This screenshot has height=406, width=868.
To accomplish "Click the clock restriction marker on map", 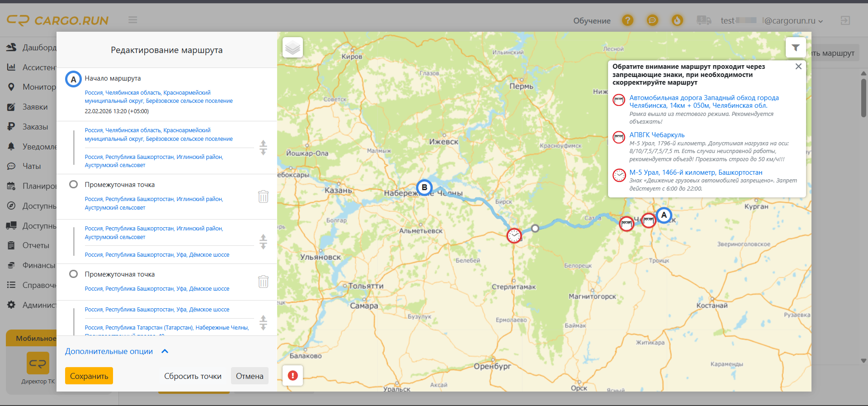I will [514, 235].
